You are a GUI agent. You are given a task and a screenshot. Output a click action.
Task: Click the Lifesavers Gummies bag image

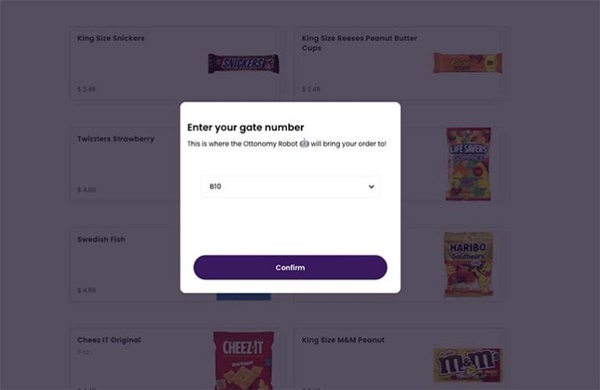coord(468,164)
